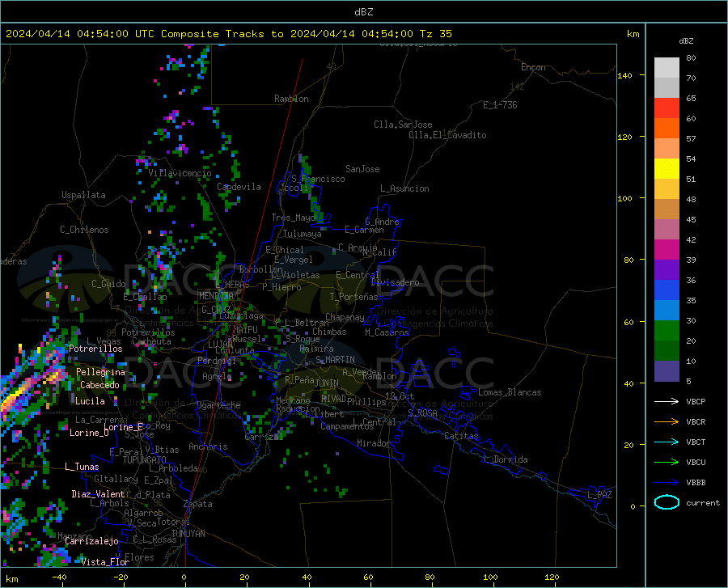Click the S_Francisco map label

319,179
